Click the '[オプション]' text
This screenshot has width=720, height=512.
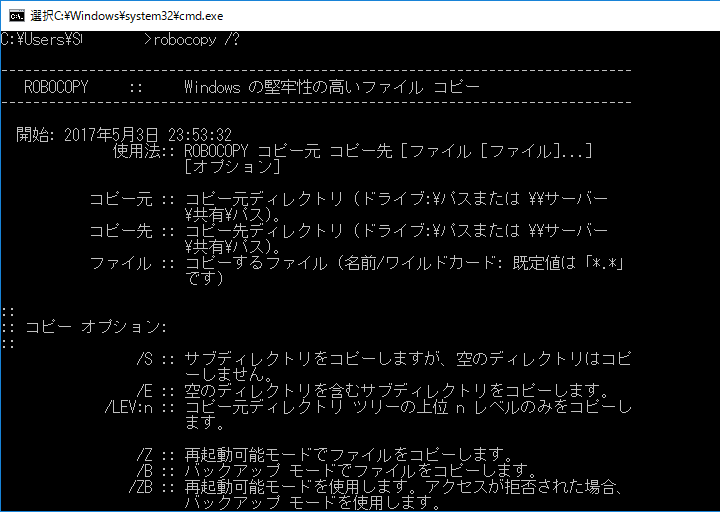click(x=232, y=166)
